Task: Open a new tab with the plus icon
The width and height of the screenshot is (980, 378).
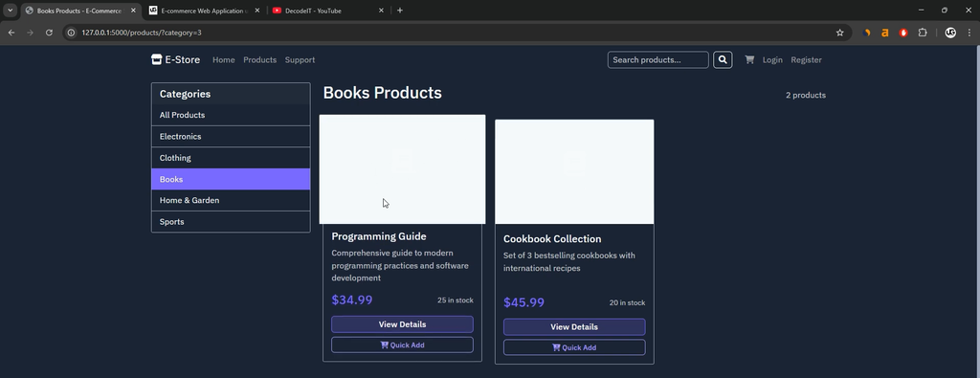Action: (400, 10)
